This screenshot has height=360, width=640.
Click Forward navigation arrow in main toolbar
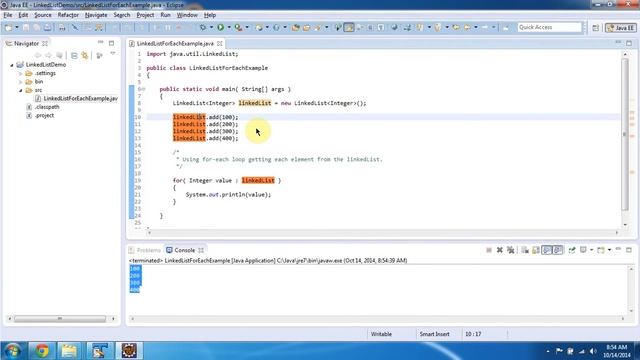(x=485, y=27)
